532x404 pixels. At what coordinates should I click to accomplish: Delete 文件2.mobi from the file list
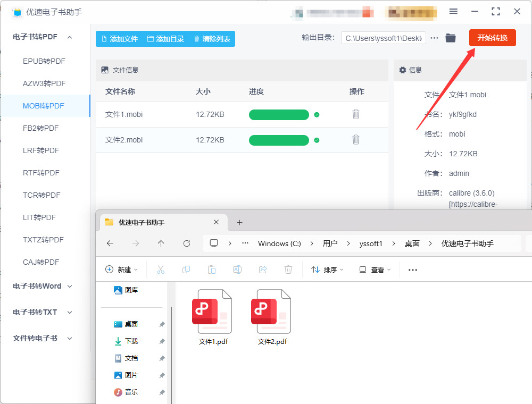355,140
